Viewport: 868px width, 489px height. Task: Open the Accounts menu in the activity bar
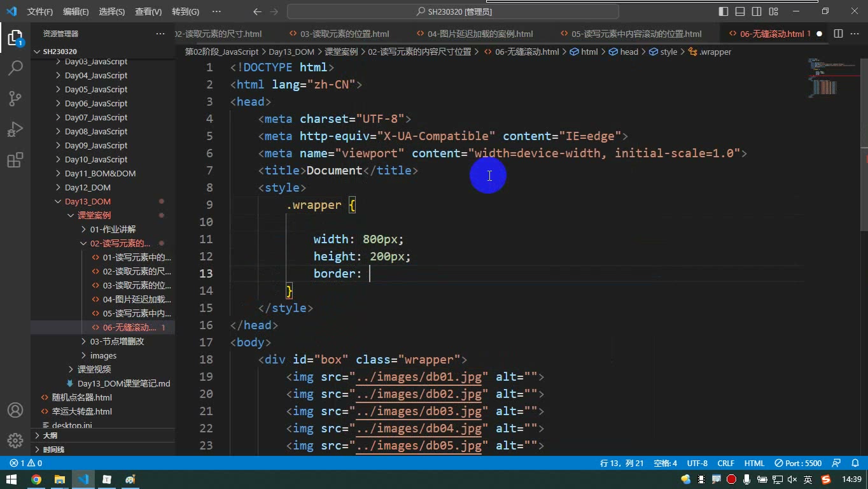15,411
